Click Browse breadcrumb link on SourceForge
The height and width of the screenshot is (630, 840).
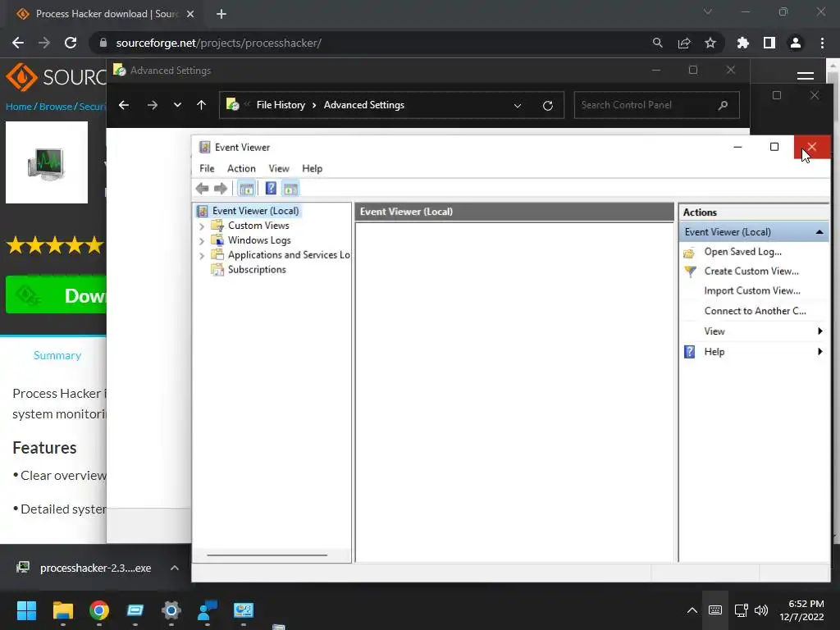tap(55, 107)
